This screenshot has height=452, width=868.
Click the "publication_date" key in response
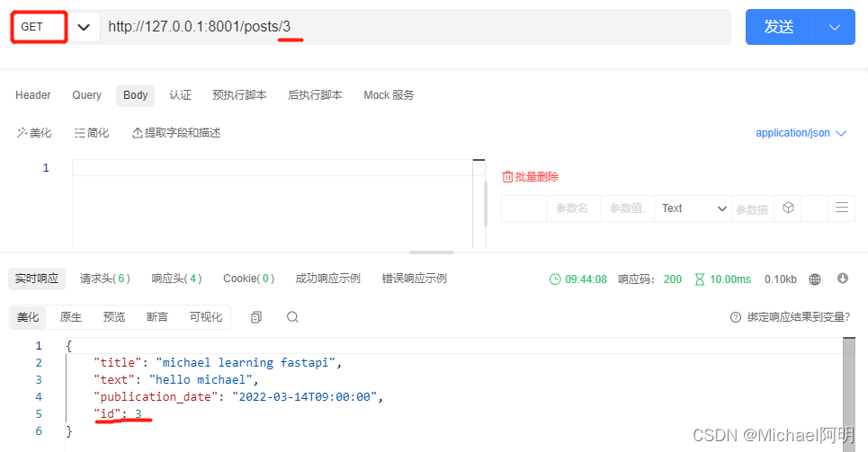point(157,397)
